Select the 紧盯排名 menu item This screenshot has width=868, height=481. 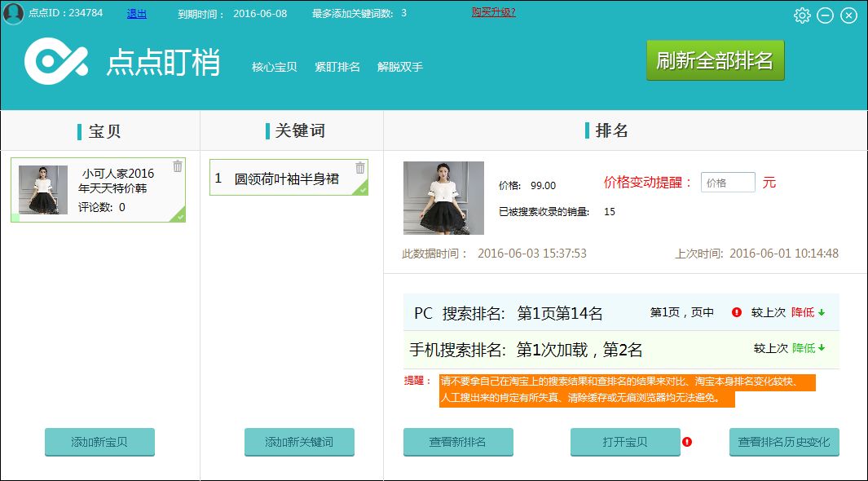click(x=337, y=67)
